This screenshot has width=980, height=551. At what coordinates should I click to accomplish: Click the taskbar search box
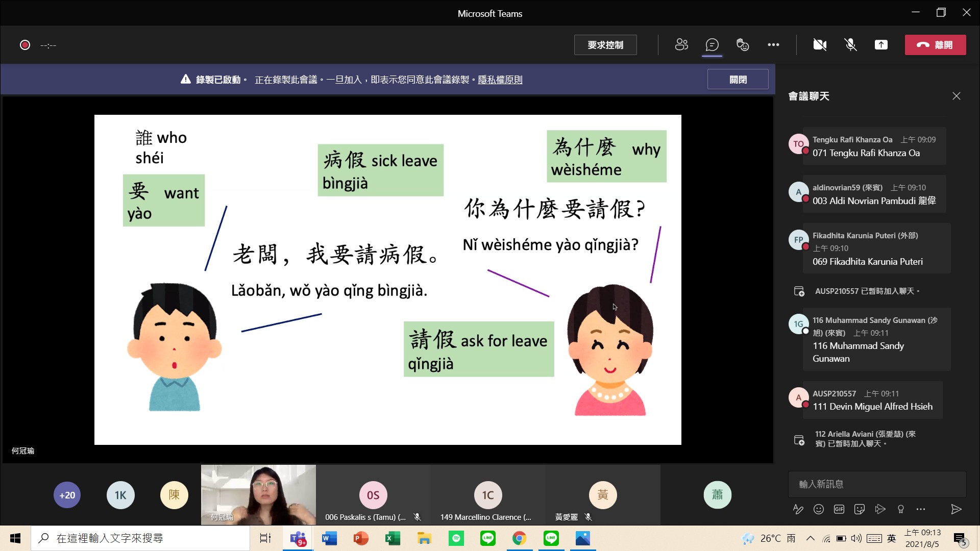click(x=140, y=538)
